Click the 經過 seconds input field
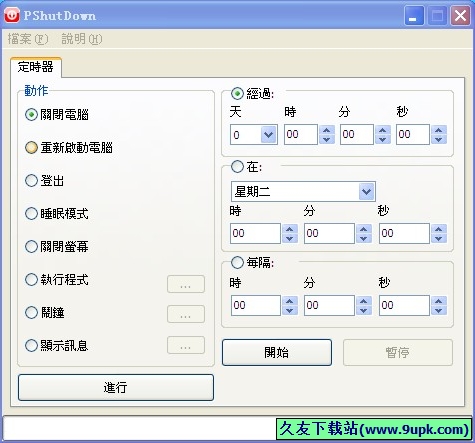Screen dimensions: 475x443 [413, 135]
